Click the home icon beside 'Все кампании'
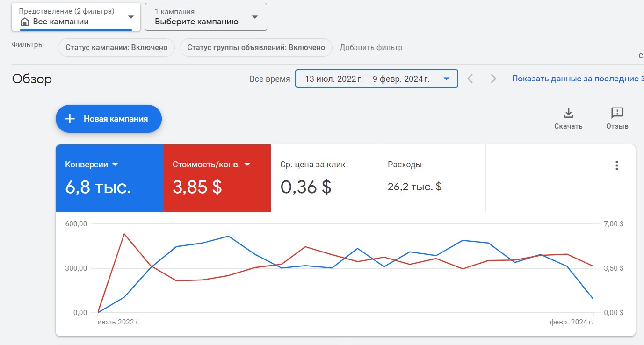 (x=25, y=22)
